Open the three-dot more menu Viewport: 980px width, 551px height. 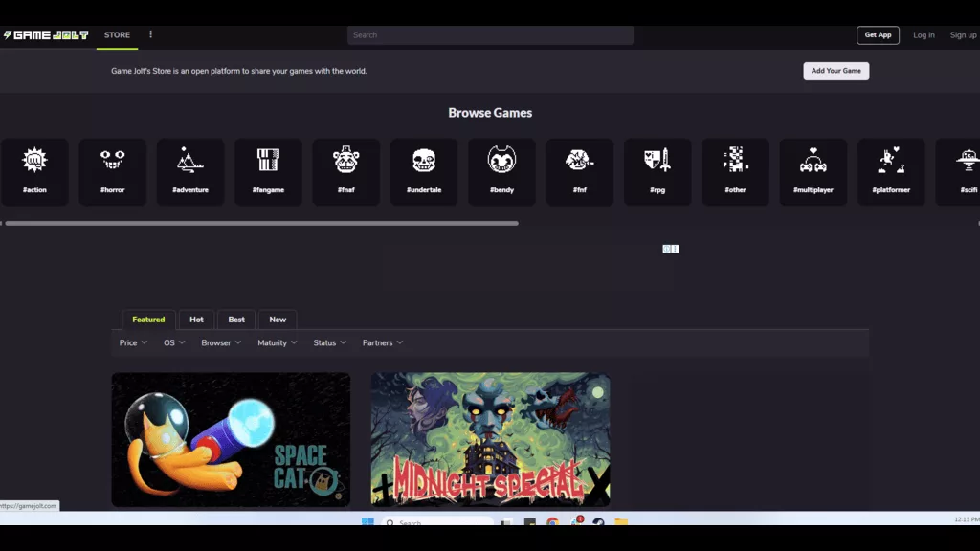(150, 35)
